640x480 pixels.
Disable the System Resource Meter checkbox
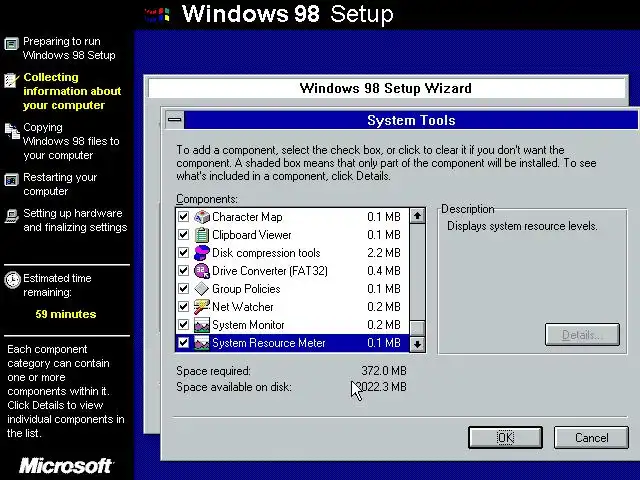(x=184, y=343)
